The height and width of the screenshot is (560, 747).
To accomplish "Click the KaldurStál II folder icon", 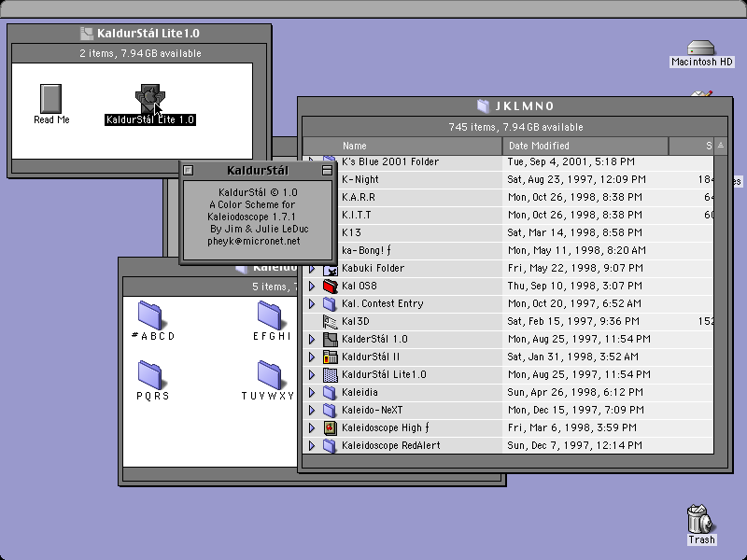I will tap(331, 357).
